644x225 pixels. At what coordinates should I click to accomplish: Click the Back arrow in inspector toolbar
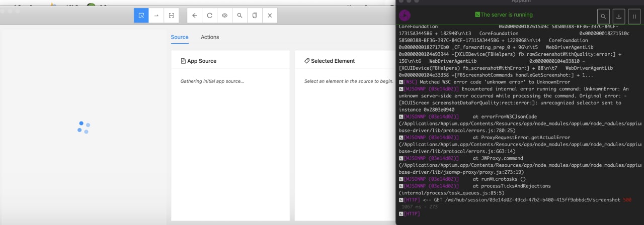point(195,16)
